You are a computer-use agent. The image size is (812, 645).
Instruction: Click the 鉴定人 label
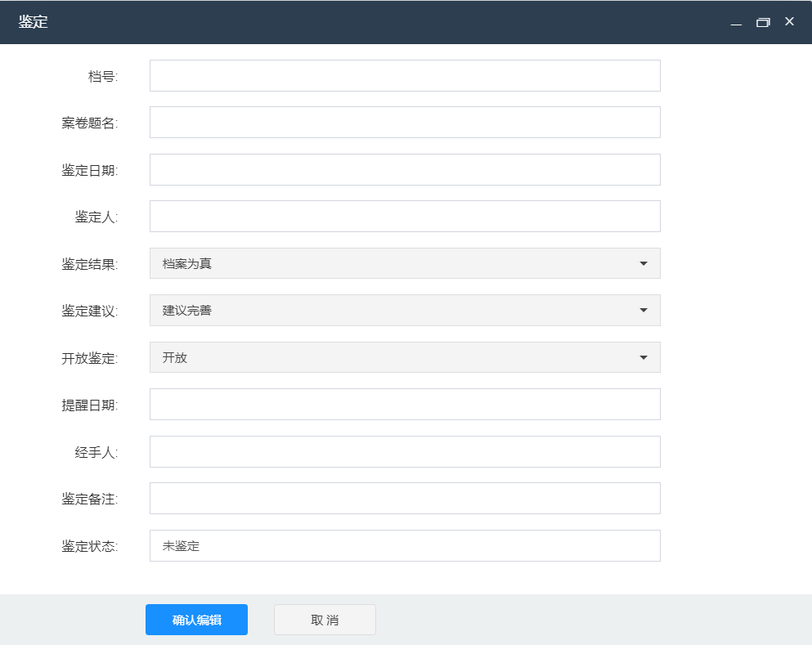pyautogui.click(x=96, y=217)
